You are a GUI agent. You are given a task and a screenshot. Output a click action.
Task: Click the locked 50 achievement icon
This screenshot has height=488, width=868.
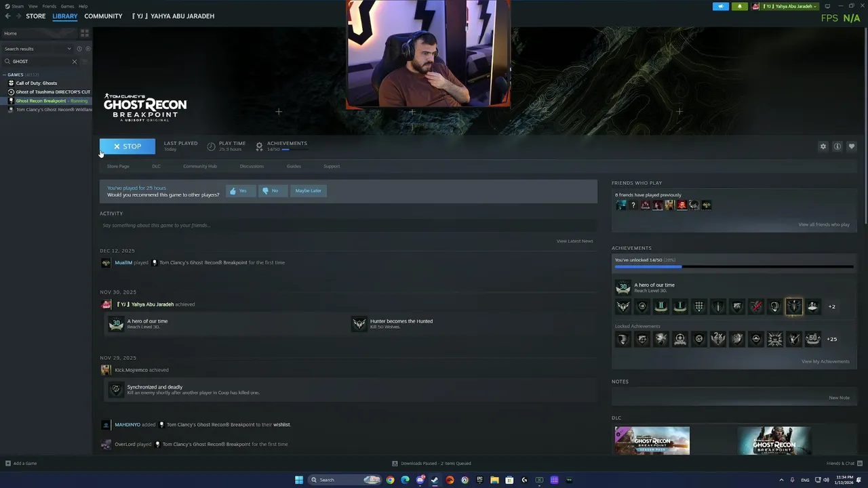812,339
